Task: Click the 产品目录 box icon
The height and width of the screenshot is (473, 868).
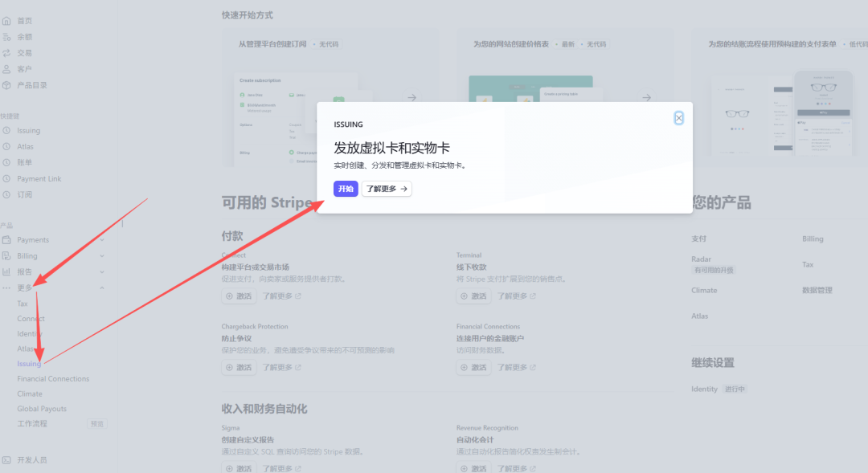Action: pos(6,85)
